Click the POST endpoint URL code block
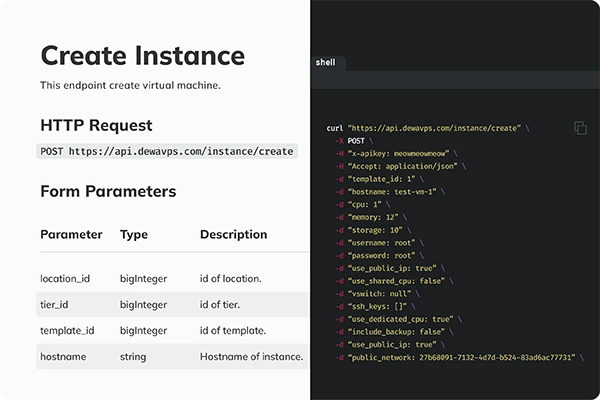 167,151
